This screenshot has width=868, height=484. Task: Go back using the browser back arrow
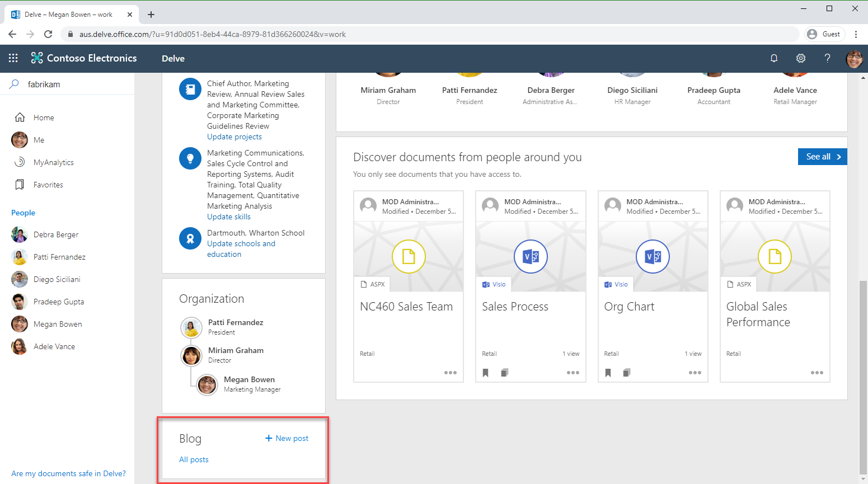[x=12, y=34]
